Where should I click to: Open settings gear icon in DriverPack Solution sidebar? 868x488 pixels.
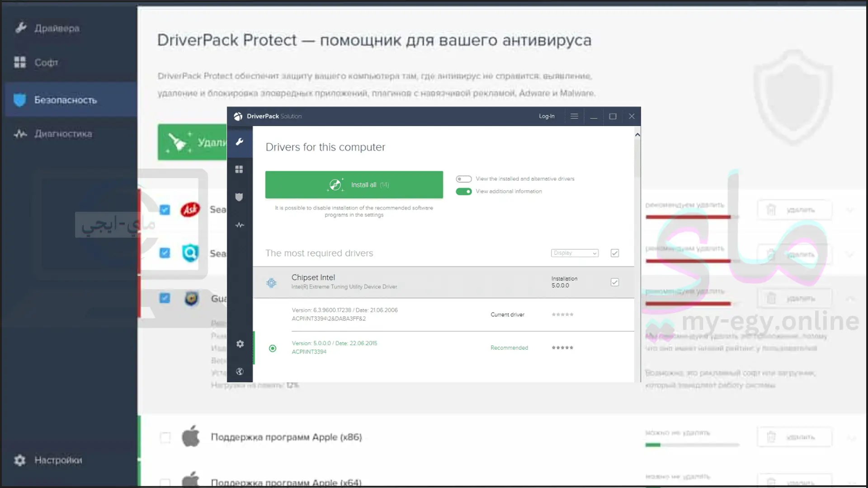pos(240,344)
